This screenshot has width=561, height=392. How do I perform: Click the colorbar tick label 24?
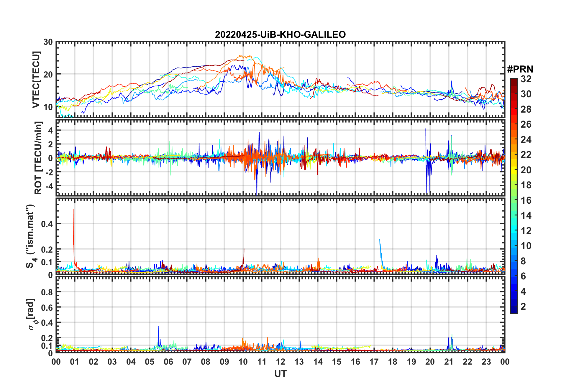[526, 140]
